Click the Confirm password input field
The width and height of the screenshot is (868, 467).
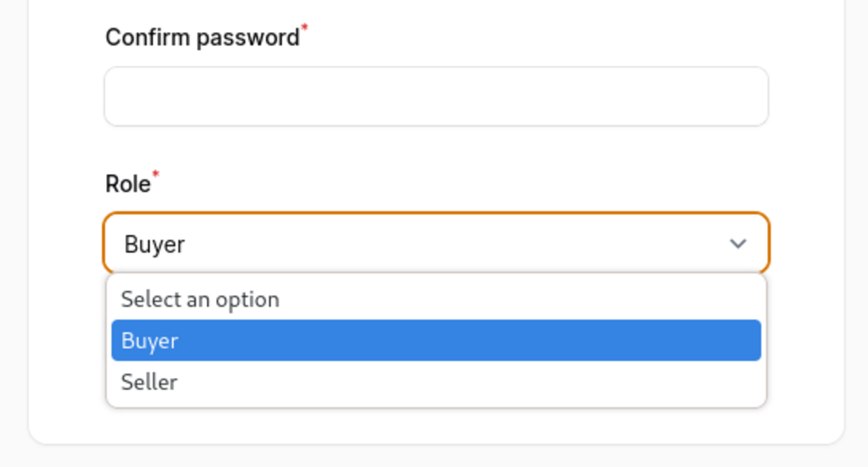click(x=436, y=96)
